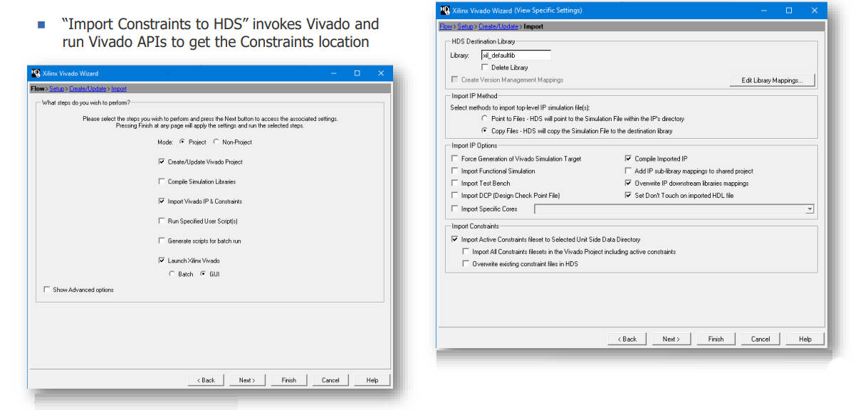Click Finish button in right wizard

click(716, 339)
